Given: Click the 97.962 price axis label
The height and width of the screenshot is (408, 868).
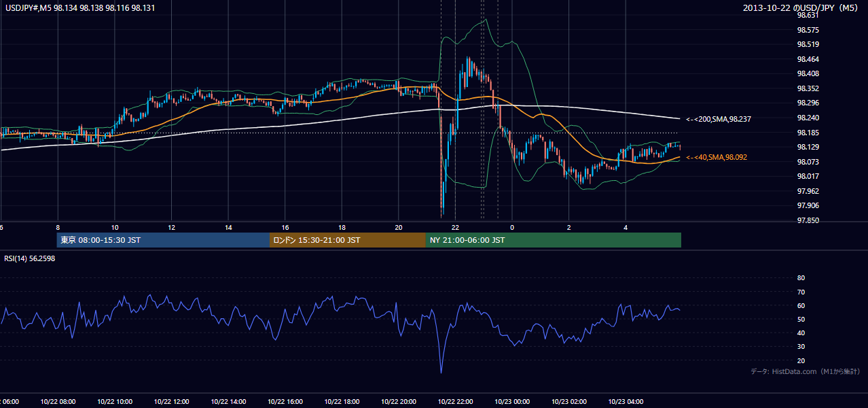Looking at the screenshot, I should tap(808, 191).
